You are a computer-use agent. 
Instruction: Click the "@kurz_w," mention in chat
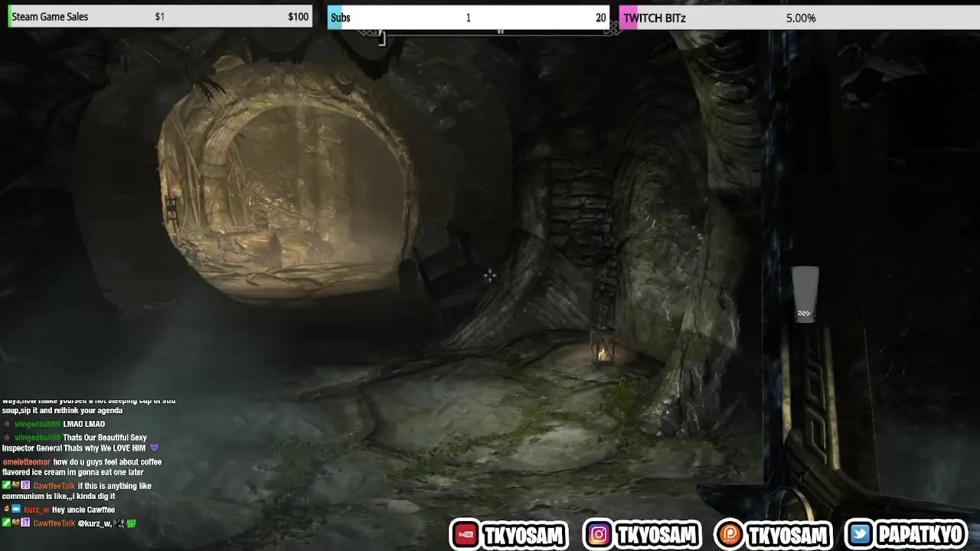click(95, 523)
